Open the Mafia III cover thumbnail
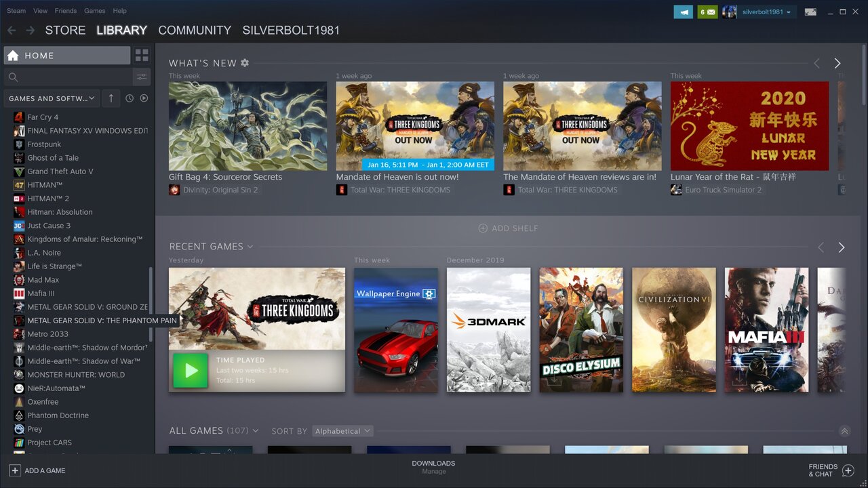Image resolution: width=868 pixels, height=488 pixels. coord(767,330)
